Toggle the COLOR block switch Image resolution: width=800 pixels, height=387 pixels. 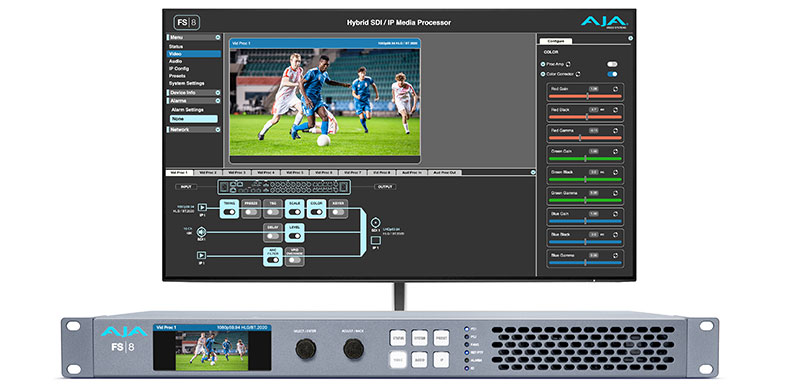316,212
